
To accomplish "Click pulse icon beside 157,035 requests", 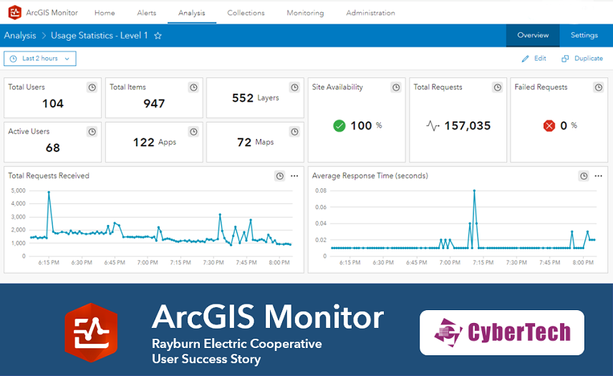I will pyautogui.click(x=433, y=126).
